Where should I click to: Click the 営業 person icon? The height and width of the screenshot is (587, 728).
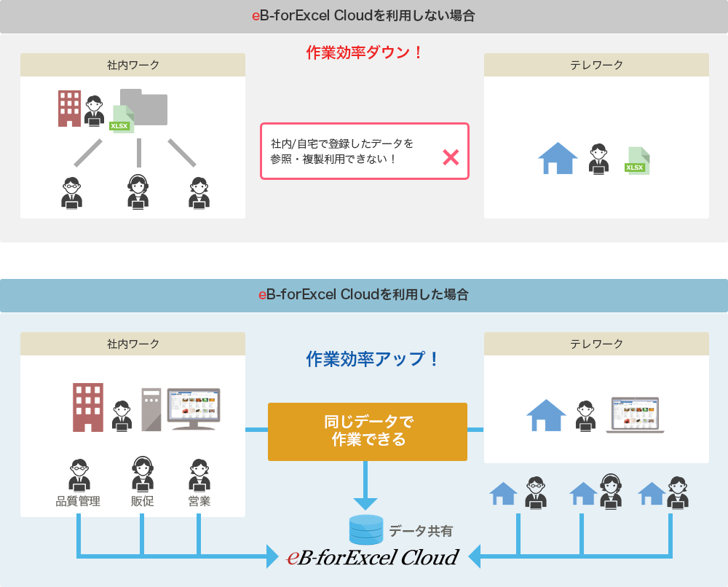point(199,475)
